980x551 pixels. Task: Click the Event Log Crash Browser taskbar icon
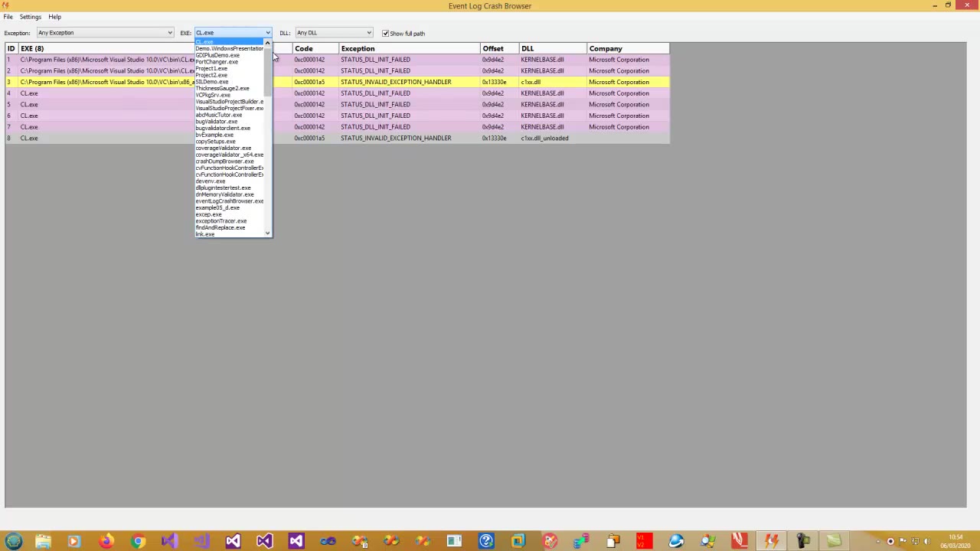[x=771, y=541]
